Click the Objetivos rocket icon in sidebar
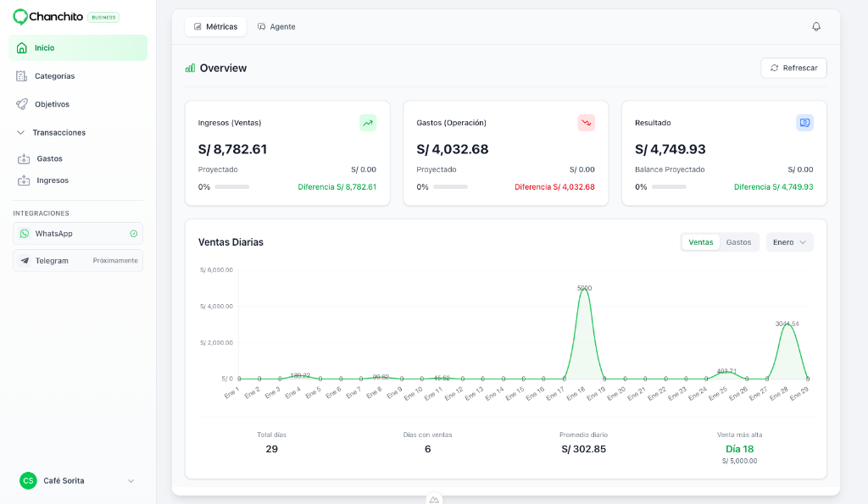 pyautogui.click(x=22, y=104)
